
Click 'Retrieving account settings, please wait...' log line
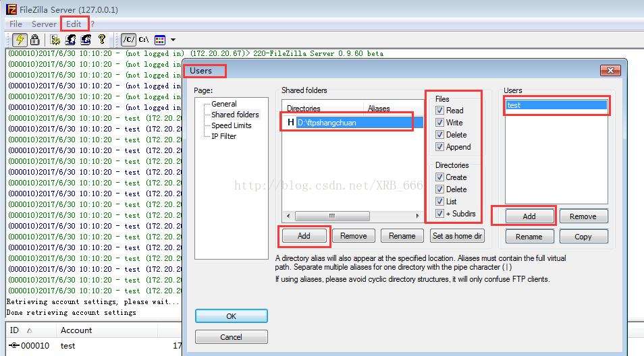pos(93,301)
